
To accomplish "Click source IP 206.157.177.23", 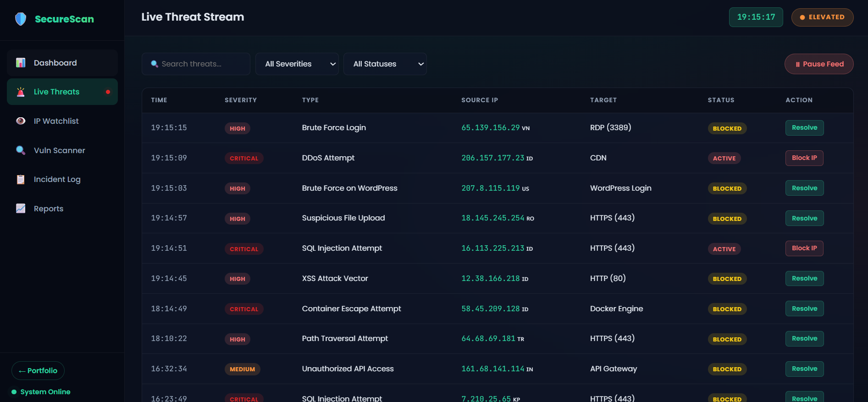I will (493, 158).
